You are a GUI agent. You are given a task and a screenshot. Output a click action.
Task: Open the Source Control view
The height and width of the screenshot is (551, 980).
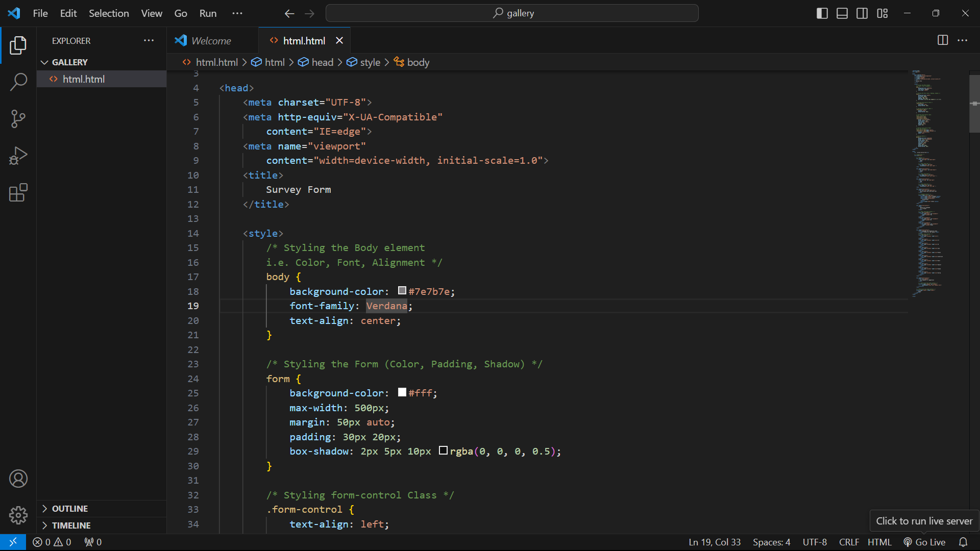pos(18,119)
